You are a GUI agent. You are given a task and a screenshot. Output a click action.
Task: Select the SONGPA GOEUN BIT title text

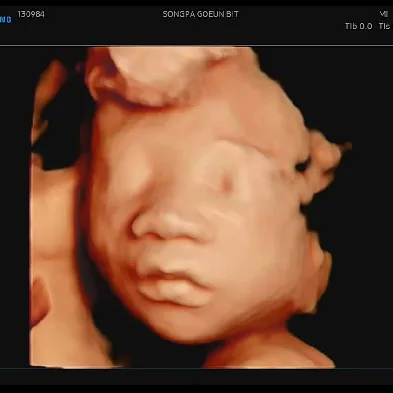coord(201,14)
